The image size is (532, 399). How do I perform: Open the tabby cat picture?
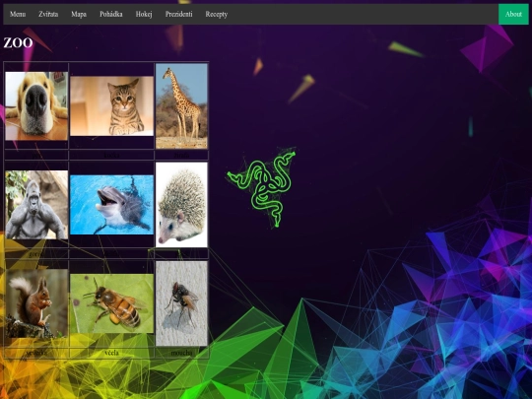[x=111, y=105]
